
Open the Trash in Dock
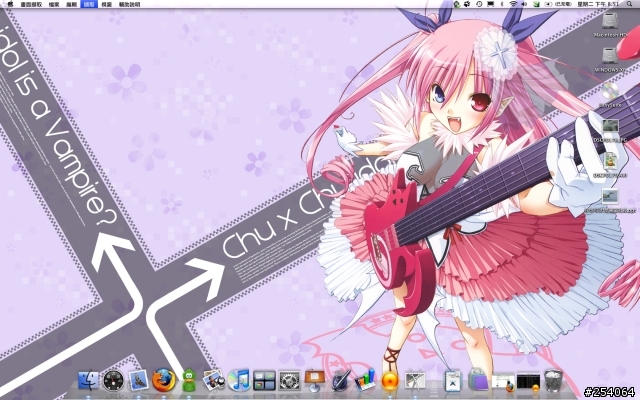pos(553,381)
